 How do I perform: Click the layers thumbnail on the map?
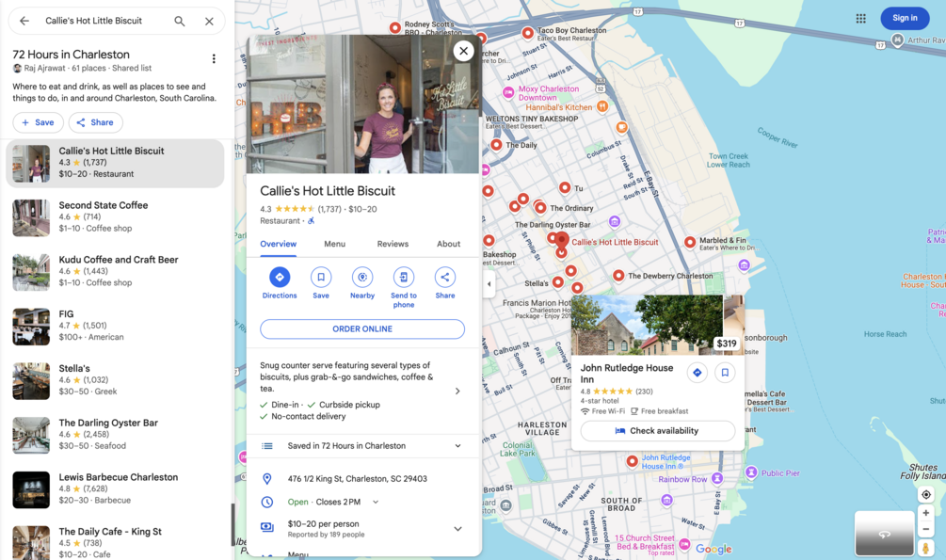click(x=884, y=534)
